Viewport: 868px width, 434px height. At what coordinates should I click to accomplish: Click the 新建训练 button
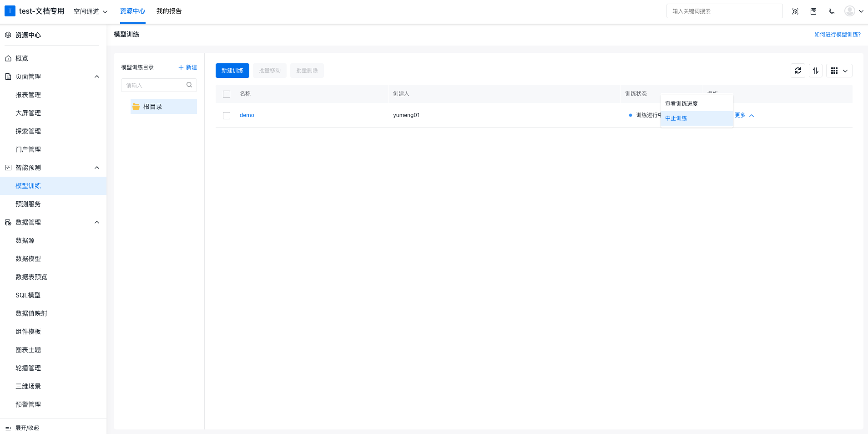tap(232, 71)
